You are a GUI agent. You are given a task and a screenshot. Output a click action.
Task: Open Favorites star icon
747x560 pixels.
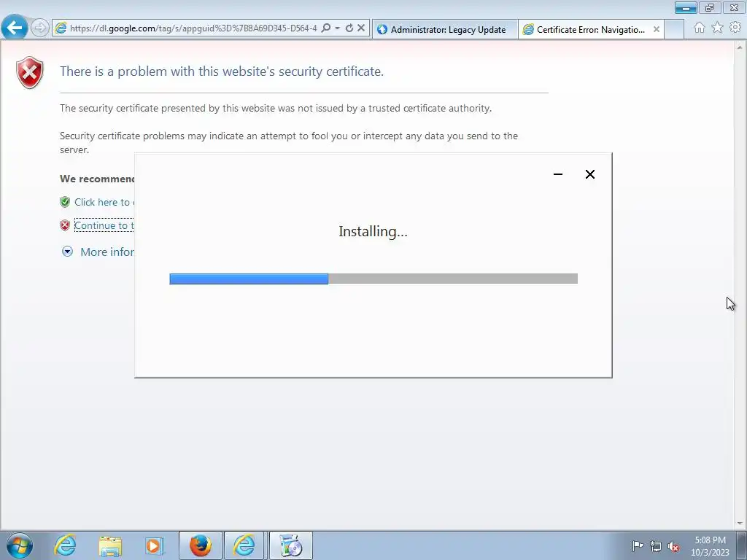click(717, 28)
